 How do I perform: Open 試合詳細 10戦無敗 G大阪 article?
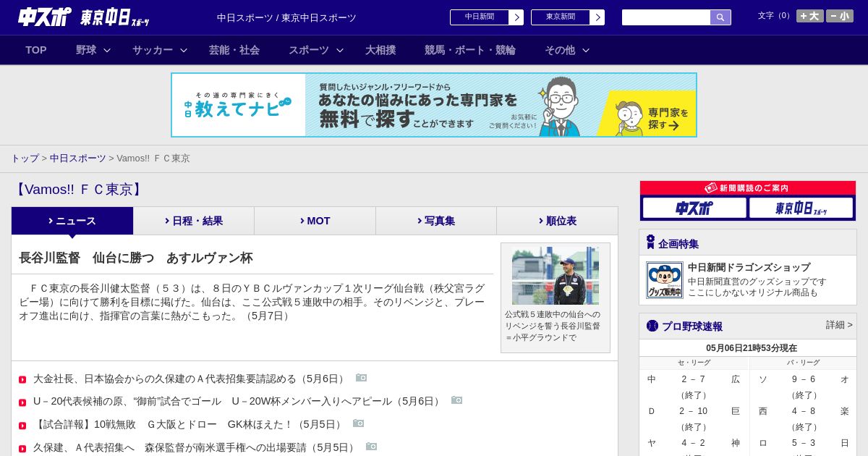[x=190, y=424]
